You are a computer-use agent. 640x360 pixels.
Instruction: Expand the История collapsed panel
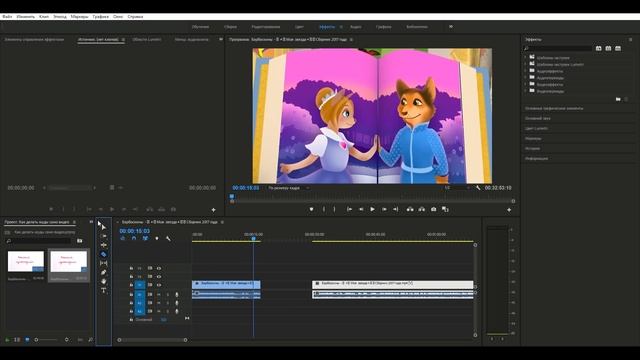click(x=533, y=148)
